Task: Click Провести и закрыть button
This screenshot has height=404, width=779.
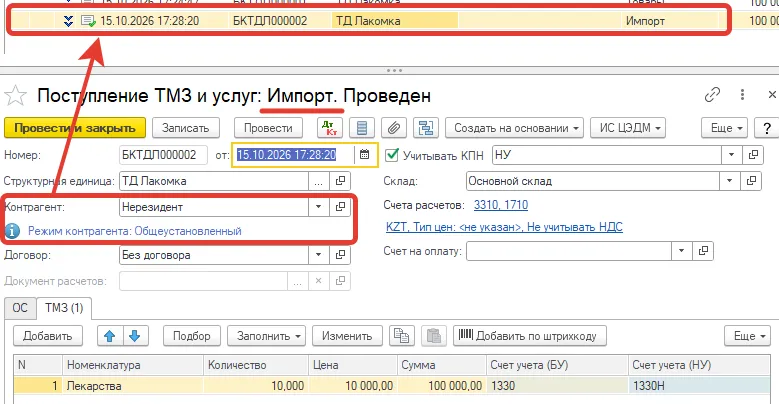Action: (75, 128)
